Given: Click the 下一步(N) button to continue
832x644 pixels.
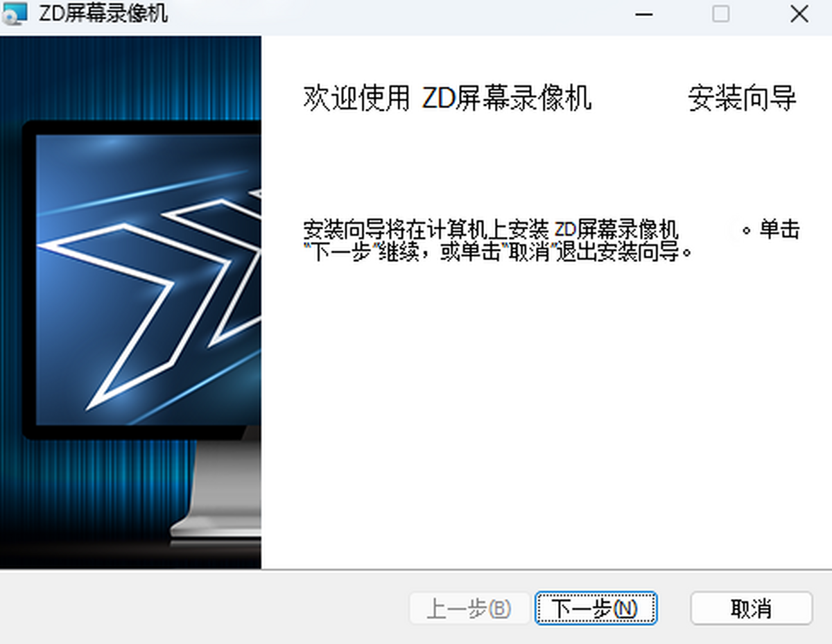Looking at the screenshot, I should pos(596,609).
